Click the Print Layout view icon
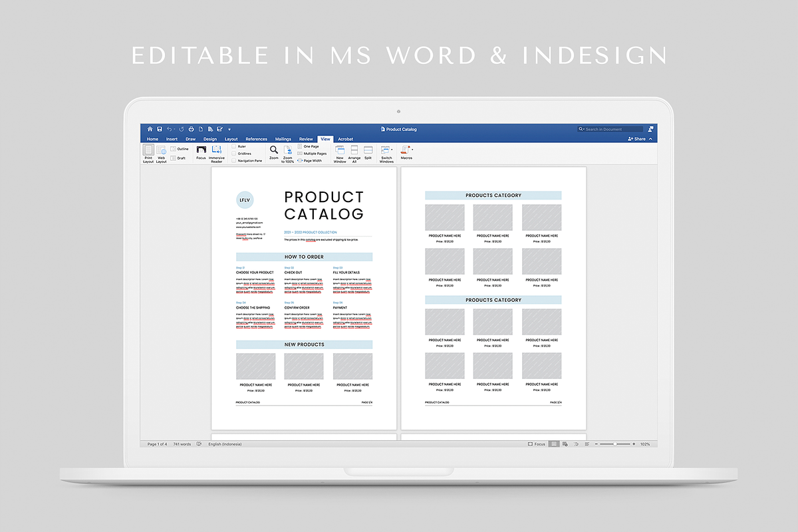 (148, 151)
